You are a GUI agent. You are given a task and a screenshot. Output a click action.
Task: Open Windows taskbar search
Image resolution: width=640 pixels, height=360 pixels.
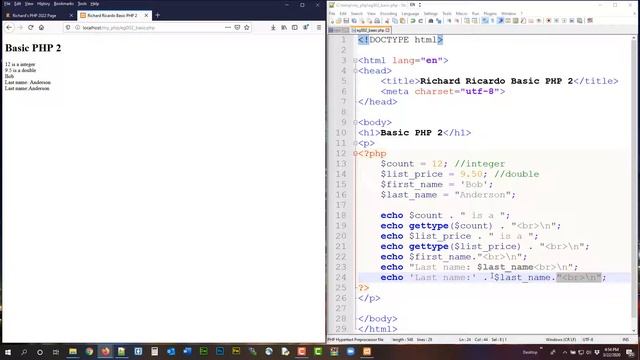pos(24,351)
